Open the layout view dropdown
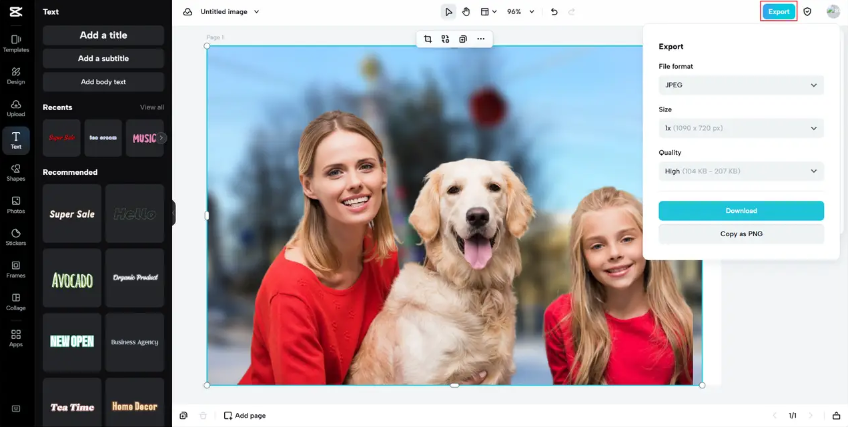 point(489,11)
